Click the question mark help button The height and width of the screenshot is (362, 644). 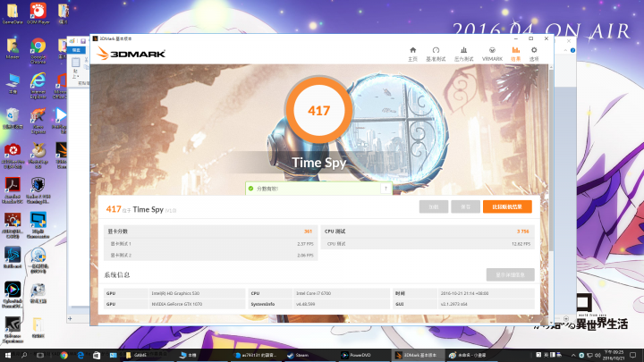click(x=386, y=189)
